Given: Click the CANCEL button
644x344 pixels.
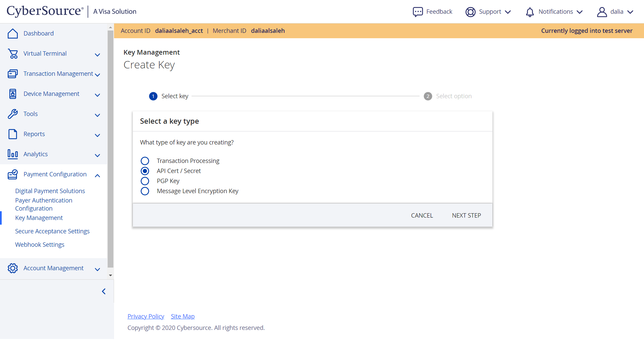Looking at the screenshot, I should click(x=422, y=216).
